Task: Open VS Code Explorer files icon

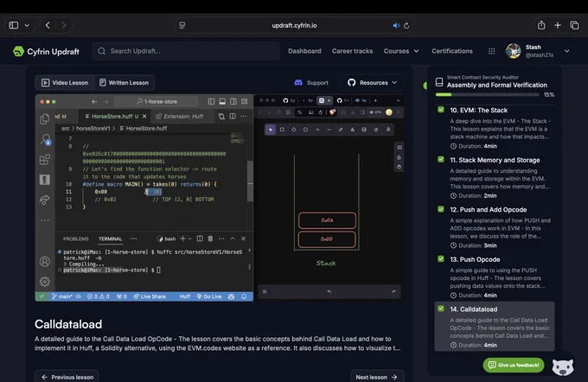Action: coord(45,119)
